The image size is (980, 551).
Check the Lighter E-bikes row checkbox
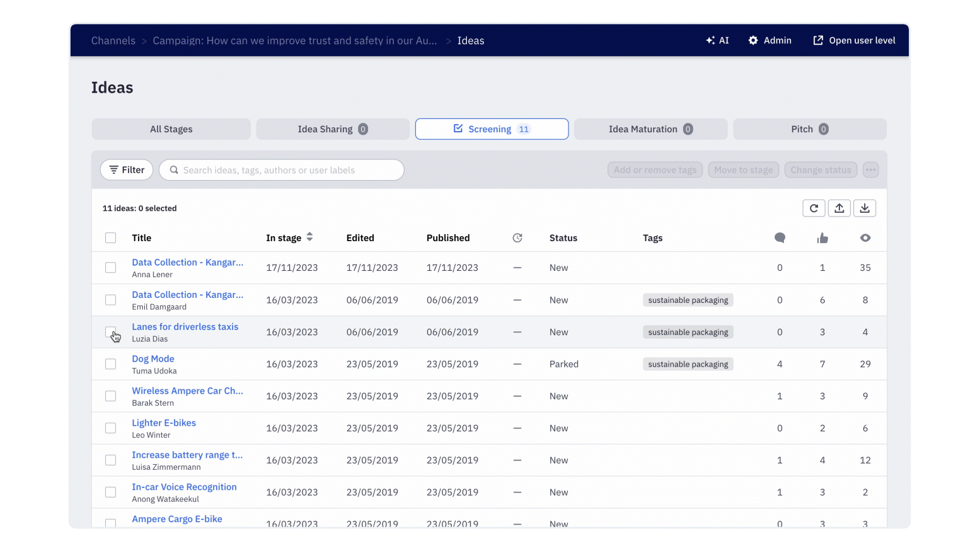coord(110,428)
